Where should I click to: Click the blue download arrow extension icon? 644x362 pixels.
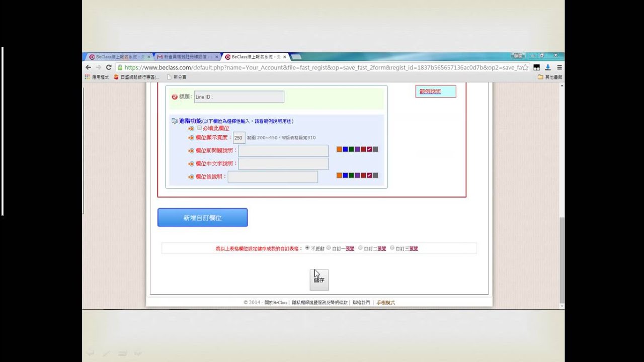pos(548,67)
